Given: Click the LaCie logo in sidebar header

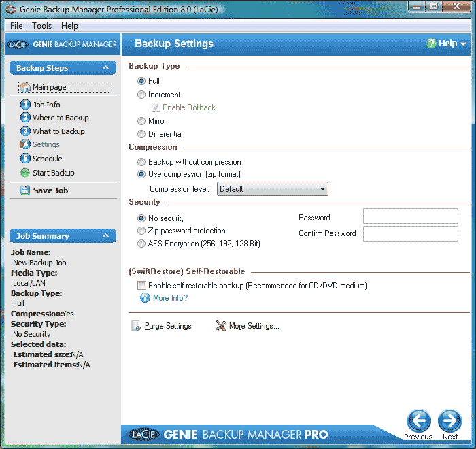Looking at the screenshot, I should (18, 44).
